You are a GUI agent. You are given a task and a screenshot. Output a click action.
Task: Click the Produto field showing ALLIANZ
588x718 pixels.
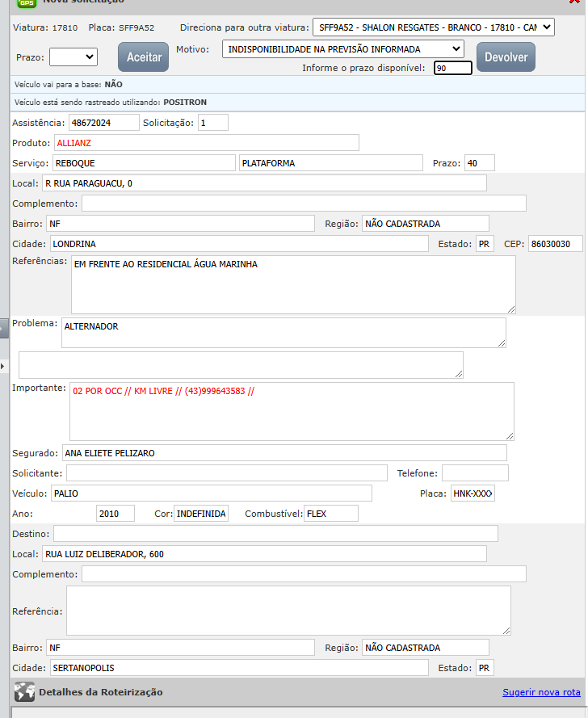[x=206, y=143]
